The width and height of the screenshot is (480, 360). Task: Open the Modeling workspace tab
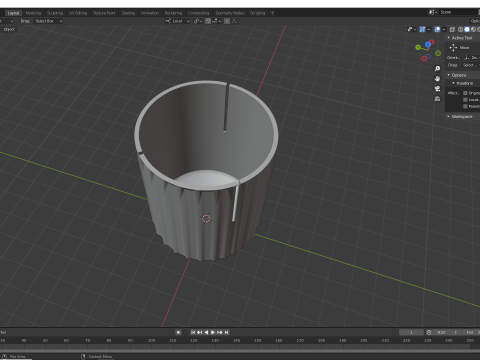click(x=33, y=13)
